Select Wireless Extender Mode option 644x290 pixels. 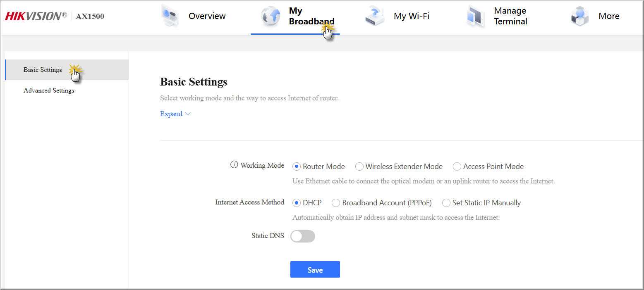(x=359, y=166)
